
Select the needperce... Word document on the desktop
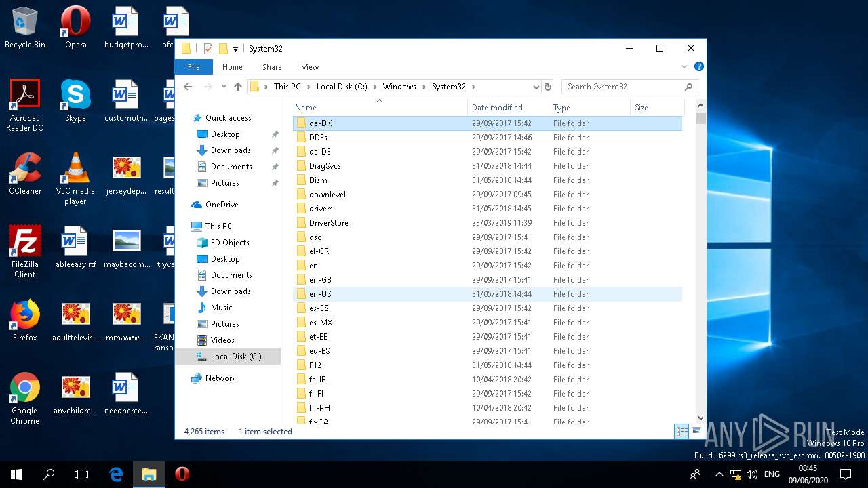pos(126,394)
